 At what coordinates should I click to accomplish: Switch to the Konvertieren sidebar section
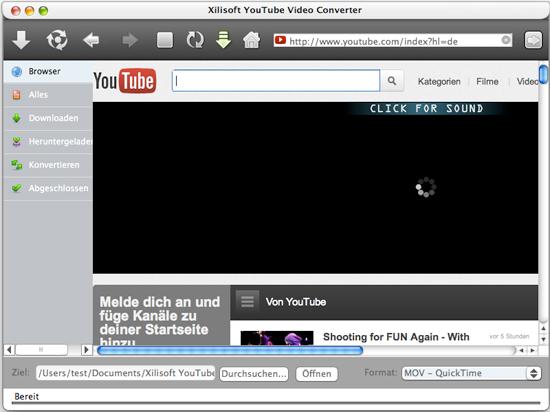[48, 165]
